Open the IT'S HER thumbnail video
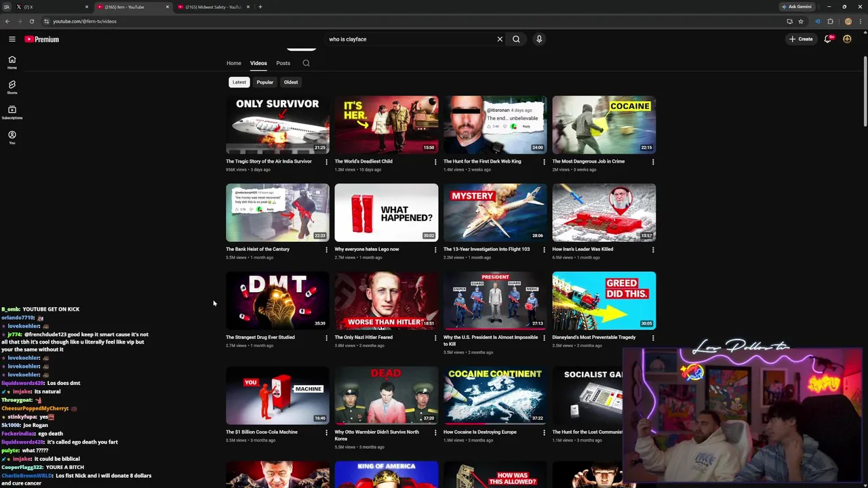Image resolution: width=868 pixels, height=488 pixels. [x=387, y=125]
